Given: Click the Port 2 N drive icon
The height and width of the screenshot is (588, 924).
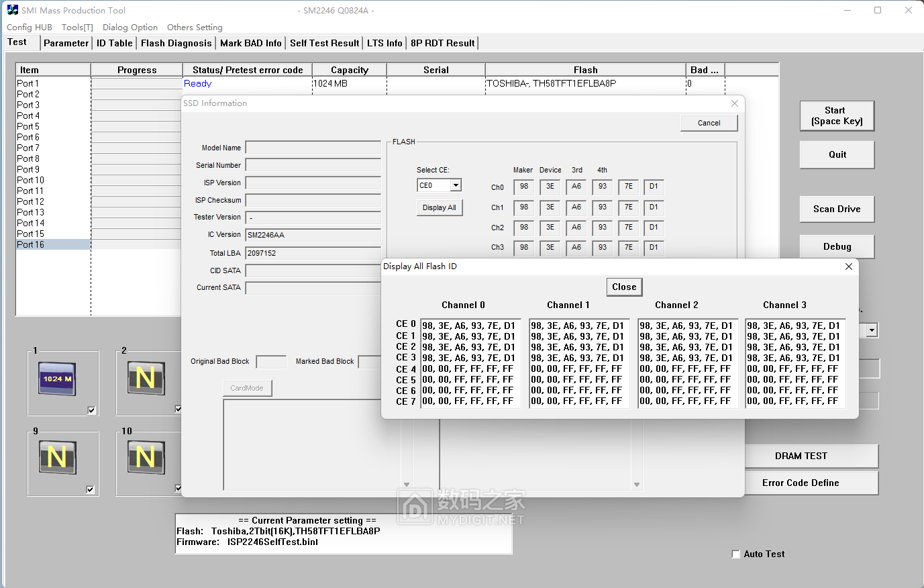Looking at the screenshot, I should coord(146,378).
